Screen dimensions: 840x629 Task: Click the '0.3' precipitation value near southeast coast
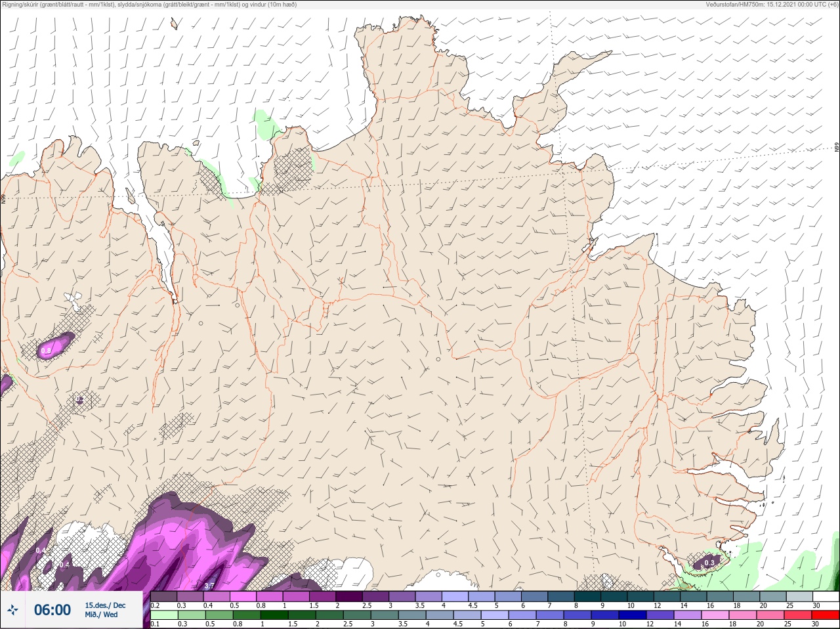709,563
